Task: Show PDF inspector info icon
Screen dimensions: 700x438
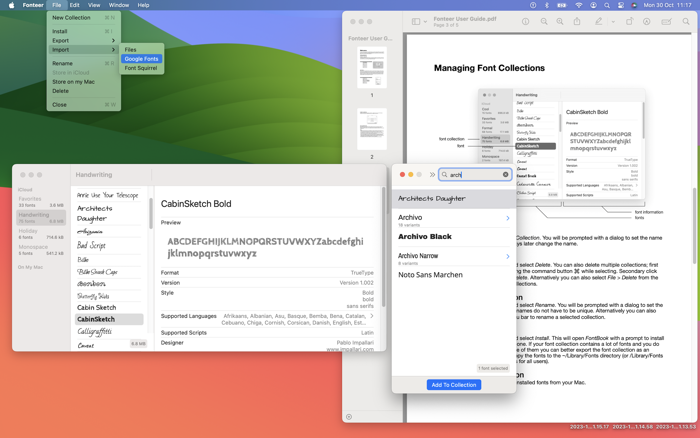Action: coord(525,21)
